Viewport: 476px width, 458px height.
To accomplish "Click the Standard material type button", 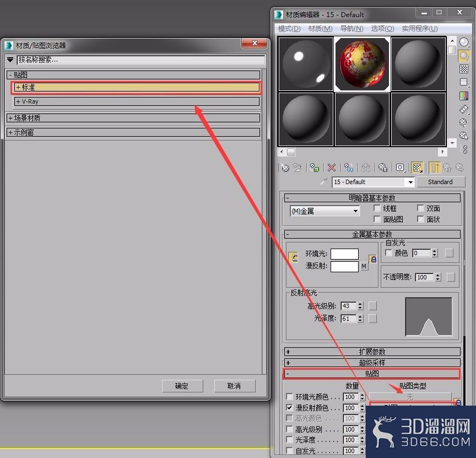I will 441,182.
